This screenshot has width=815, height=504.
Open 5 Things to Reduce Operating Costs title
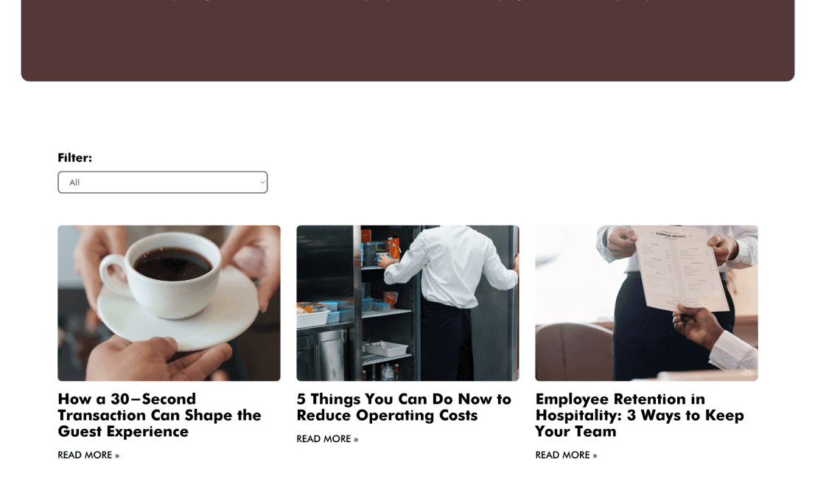404,407
